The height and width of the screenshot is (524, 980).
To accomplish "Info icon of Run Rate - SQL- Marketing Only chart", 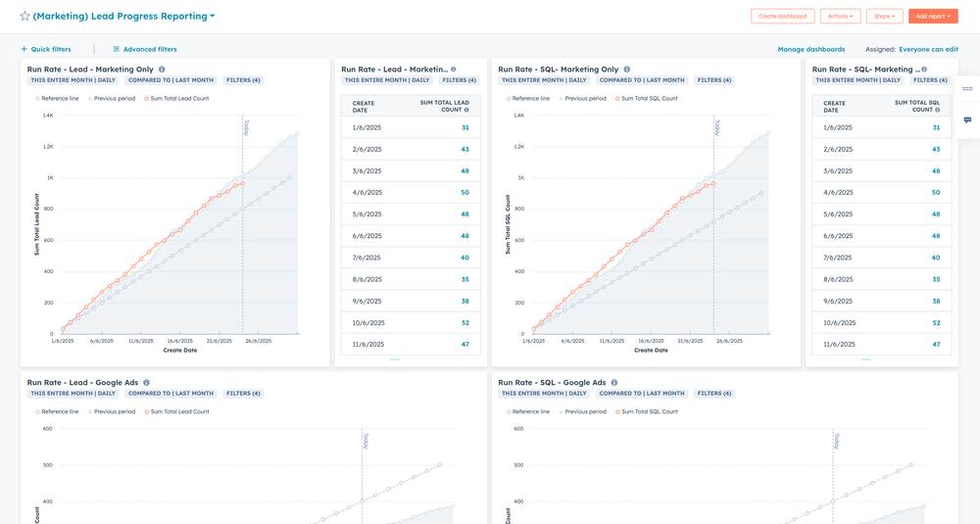I will coord(627,70).
